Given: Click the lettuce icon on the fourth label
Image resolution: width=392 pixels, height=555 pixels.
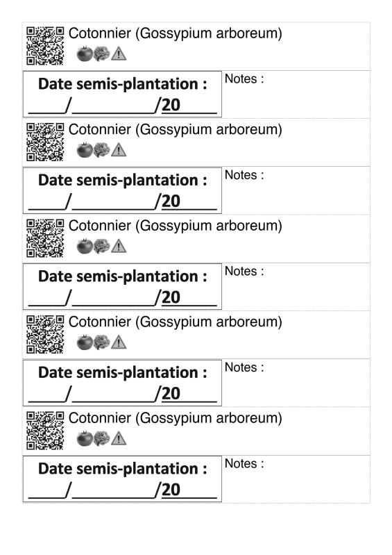Looking at the screenshot, I should pyautogui.click(x=102, y=342).
